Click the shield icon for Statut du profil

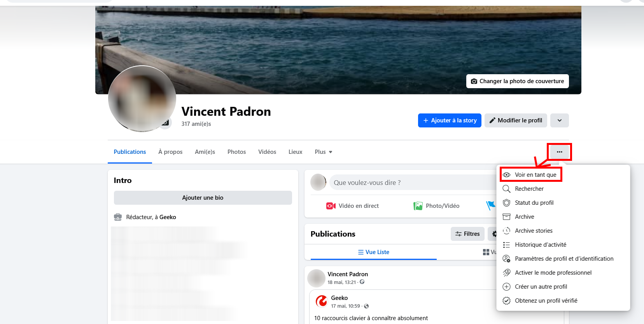506,203
